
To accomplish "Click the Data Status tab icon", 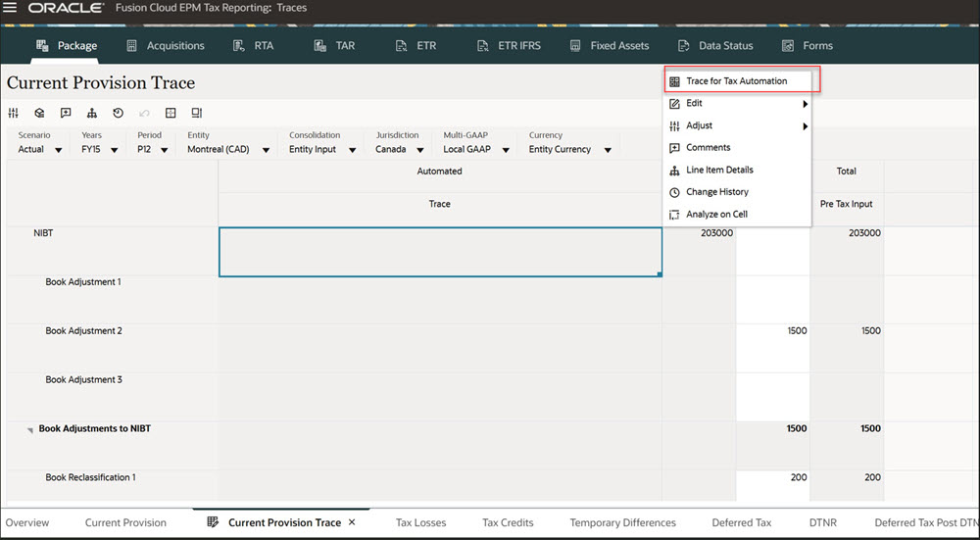I will click(684, 46).
